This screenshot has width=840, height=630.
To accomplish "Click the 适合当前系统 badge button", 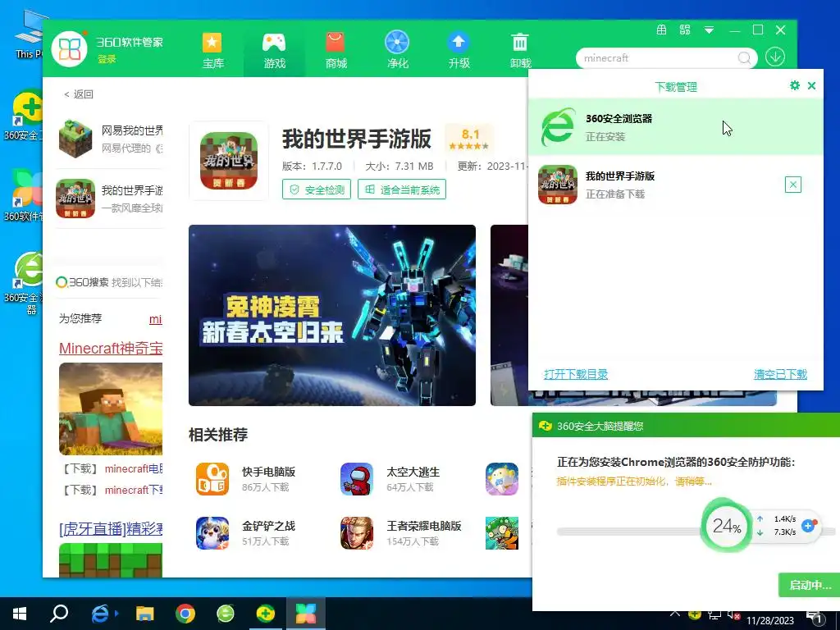I will point(402,189).
